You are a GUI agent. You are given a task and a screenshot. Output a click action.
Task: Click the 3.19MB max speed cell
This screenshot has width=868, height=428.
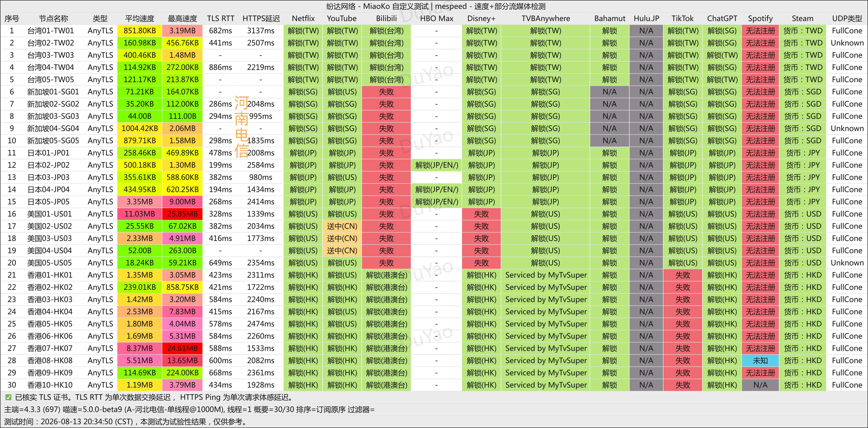tap(182, 31)
